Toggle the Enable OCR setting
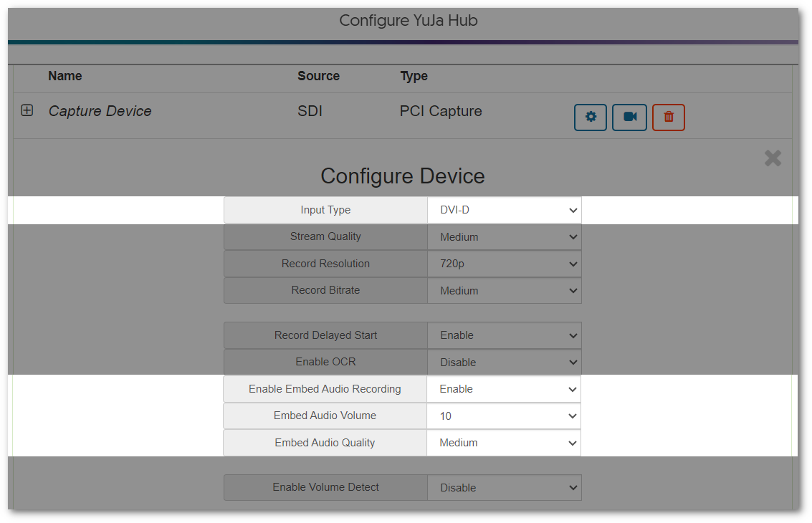 504,362
